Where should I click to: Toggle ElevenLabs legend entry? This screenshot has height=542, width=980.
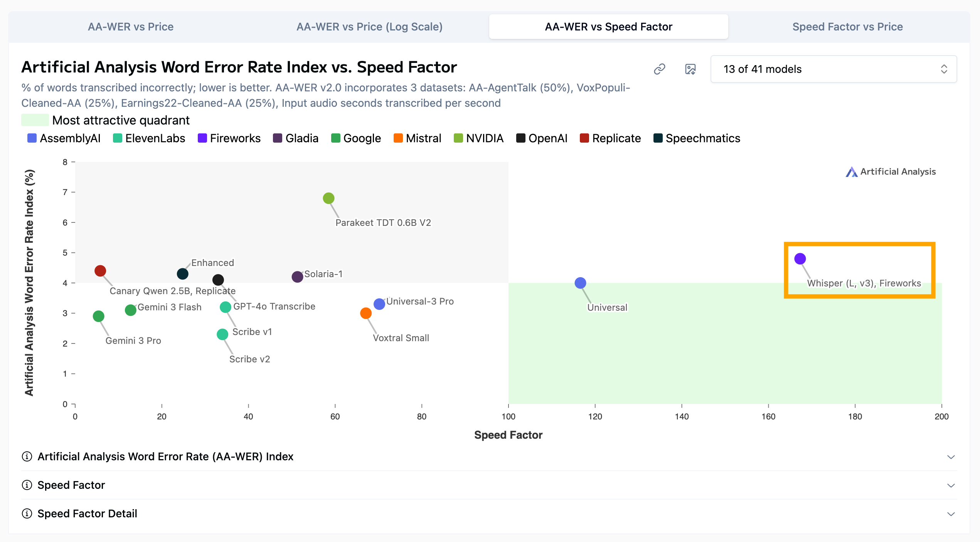[149, 138]
